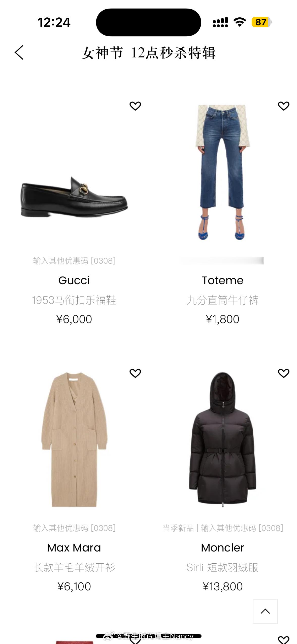Tap the Wi-Fi status icon
This screenshot has height=644, width=297.
[x=240, y=22]
